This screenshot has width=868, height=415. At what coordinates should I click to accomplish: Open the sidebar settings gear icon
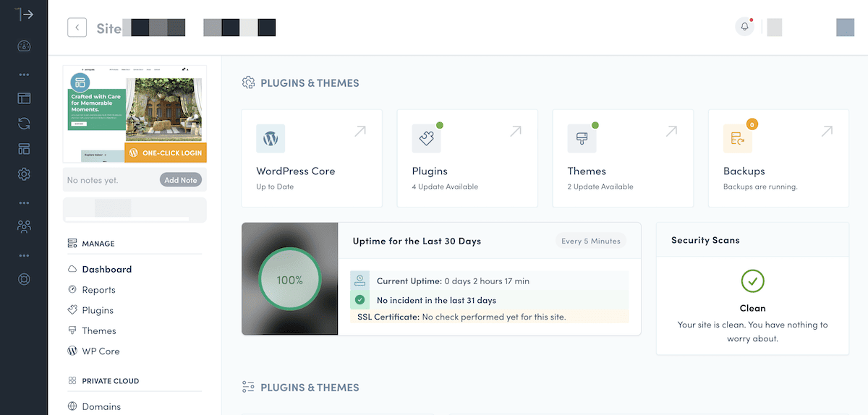[x=24, y=174]
